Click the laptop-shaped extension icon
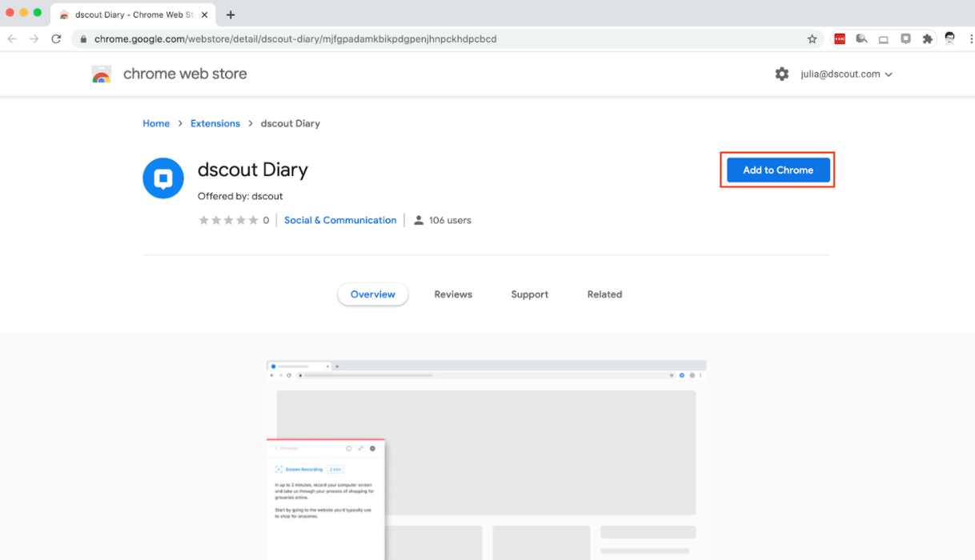Image resolution: width=975 pixels, height=560 pixels. tap(884, 38)
